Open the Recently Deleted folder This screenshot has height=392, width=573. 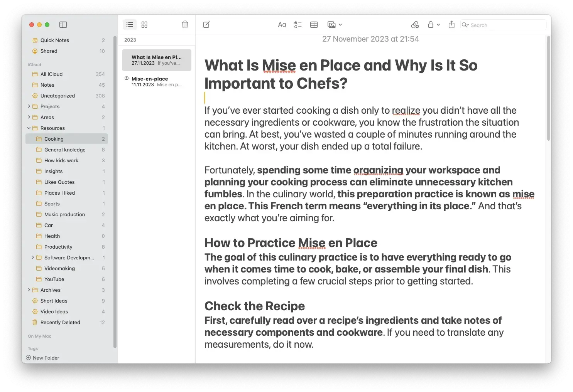(x=60, y=322)
